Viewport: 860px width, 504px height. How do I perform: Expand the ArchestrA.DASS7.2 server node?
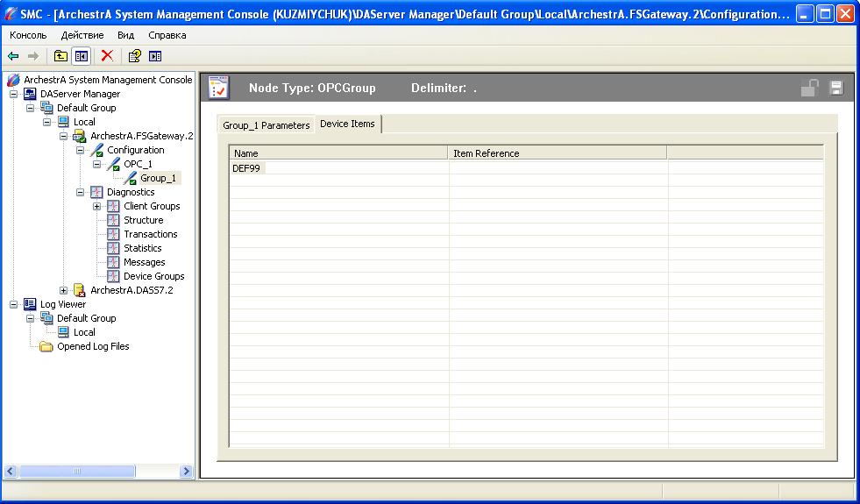pos(64,290)
